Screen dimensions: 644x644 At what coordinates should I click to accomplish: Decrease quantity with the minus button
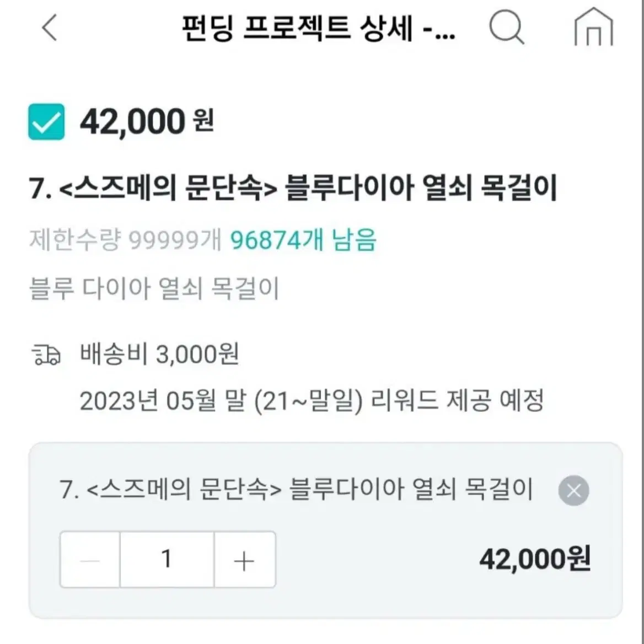point(90,560)
